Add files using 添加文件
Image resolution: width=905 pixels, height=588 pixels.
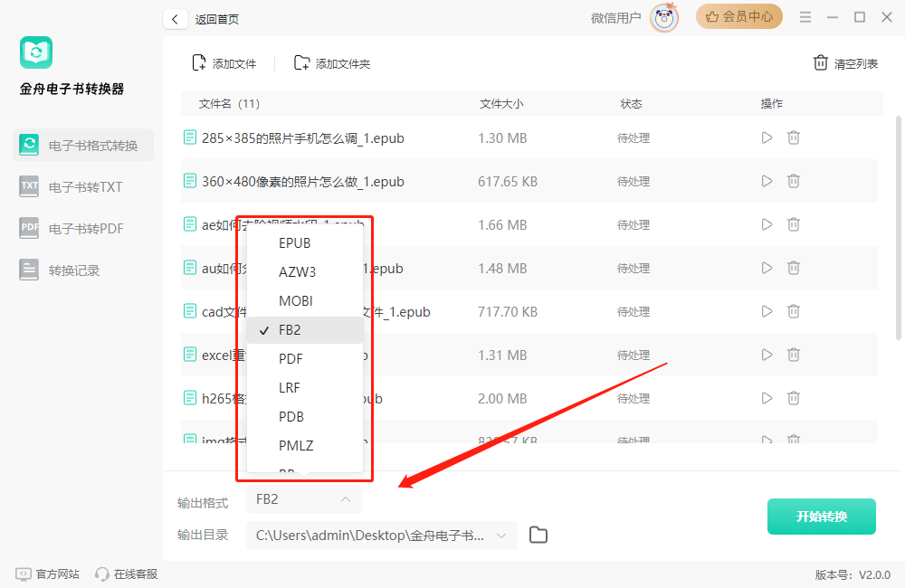(x=222, y=63)
